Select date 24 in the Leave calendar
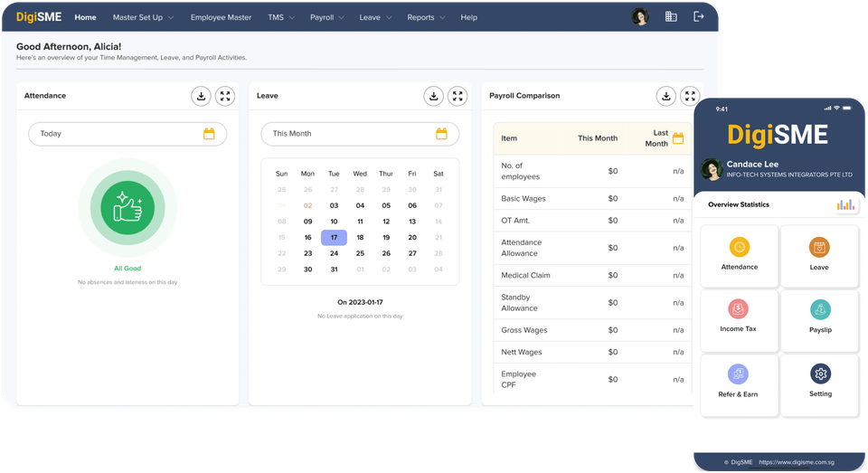868x473 pixels. 334,253
